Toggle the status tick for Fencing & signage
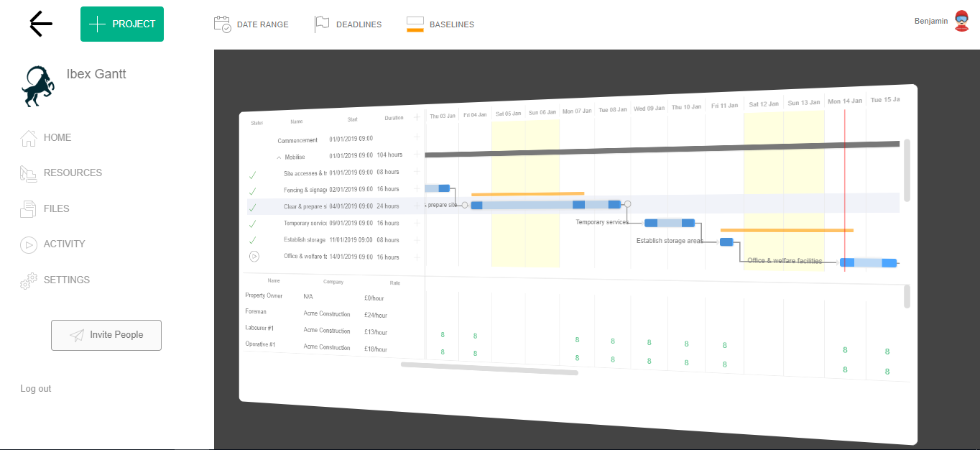The width and height of the screenshot is (980, 450). 252,191
